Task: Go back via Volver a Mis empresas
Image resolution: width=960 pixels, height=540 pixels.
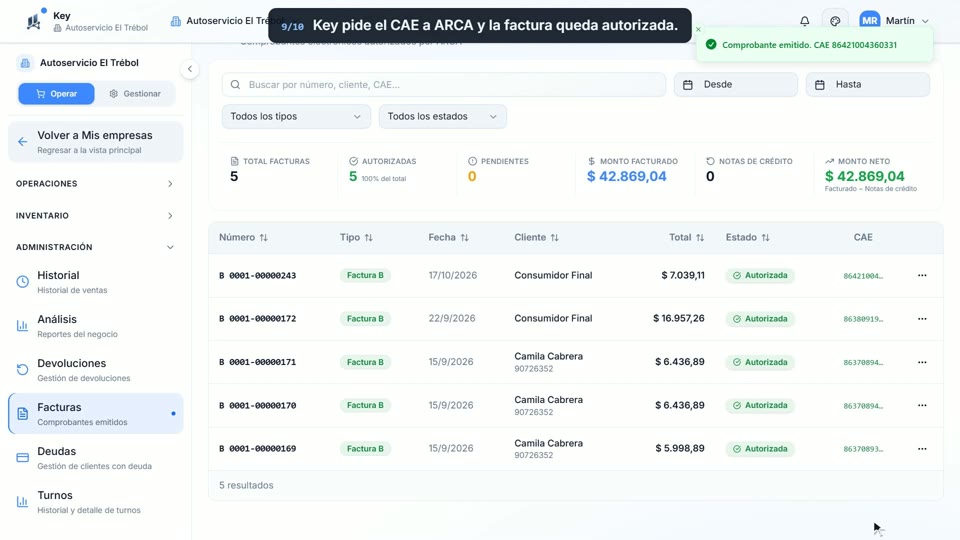Action: point(96,142)
